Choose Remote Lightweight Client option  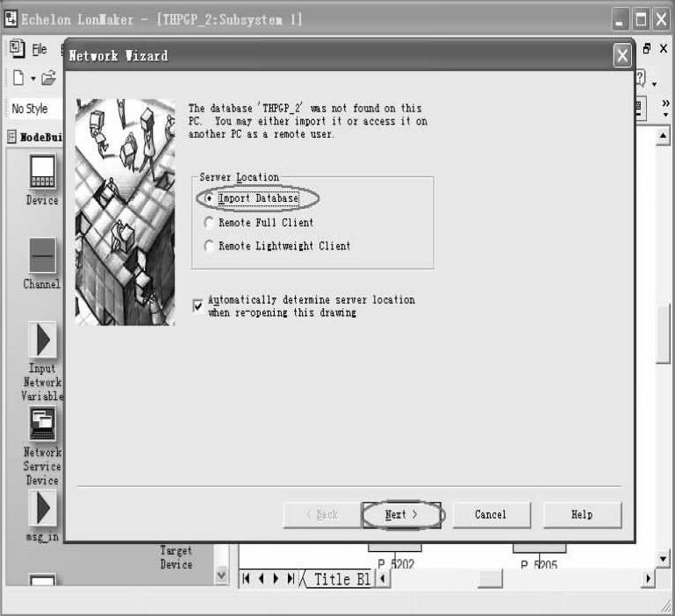tap(209, 246)
